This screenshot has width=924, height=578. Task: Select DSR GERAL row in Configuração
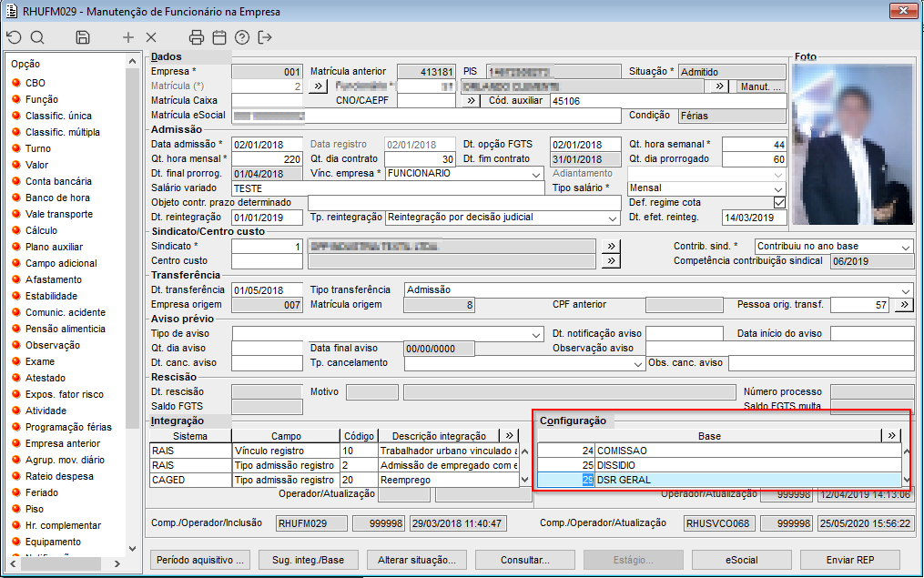(719, 480)
